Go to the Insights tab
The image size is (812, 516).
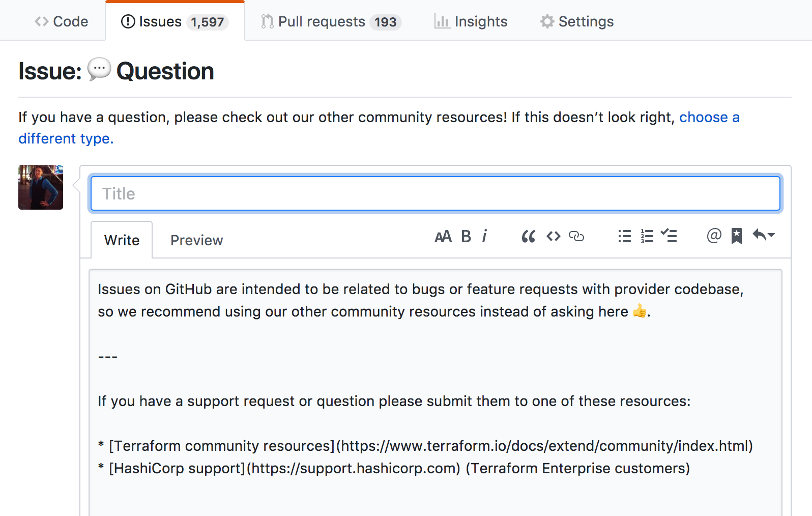(x=471, y=21)
